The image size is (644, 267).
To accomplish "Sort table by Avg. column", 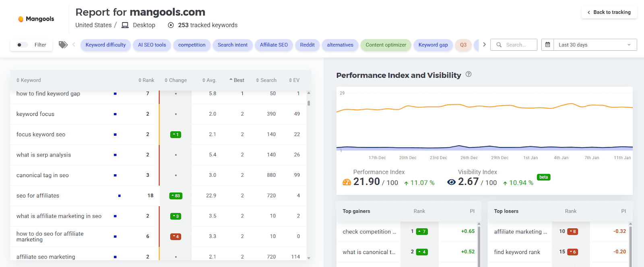I will point(209,80).
